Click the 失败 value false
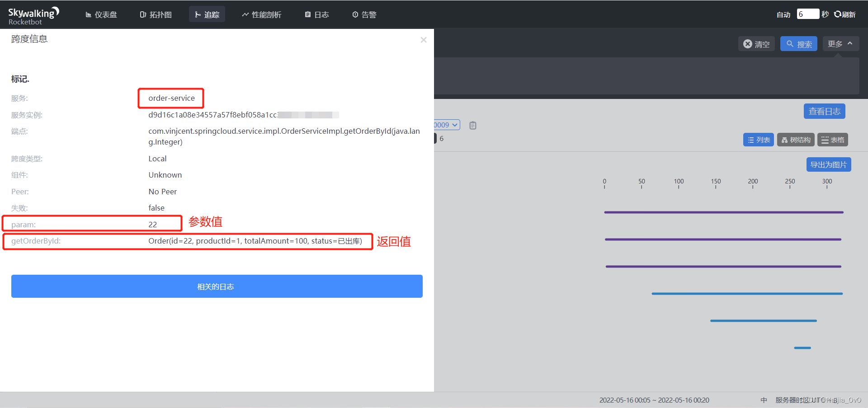868x408 pixels. [x=156, y=208]
